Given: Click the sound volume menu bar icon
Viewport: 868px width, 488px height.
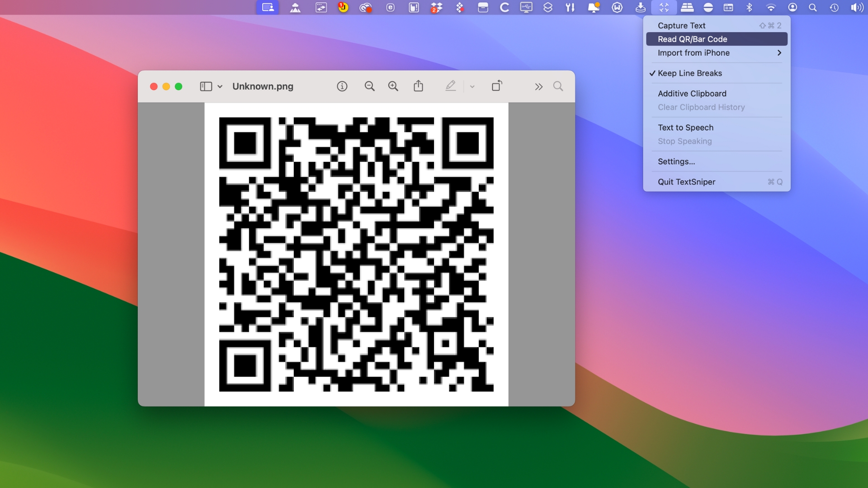Looking at the screenshot, I should (x=857, y=7).
